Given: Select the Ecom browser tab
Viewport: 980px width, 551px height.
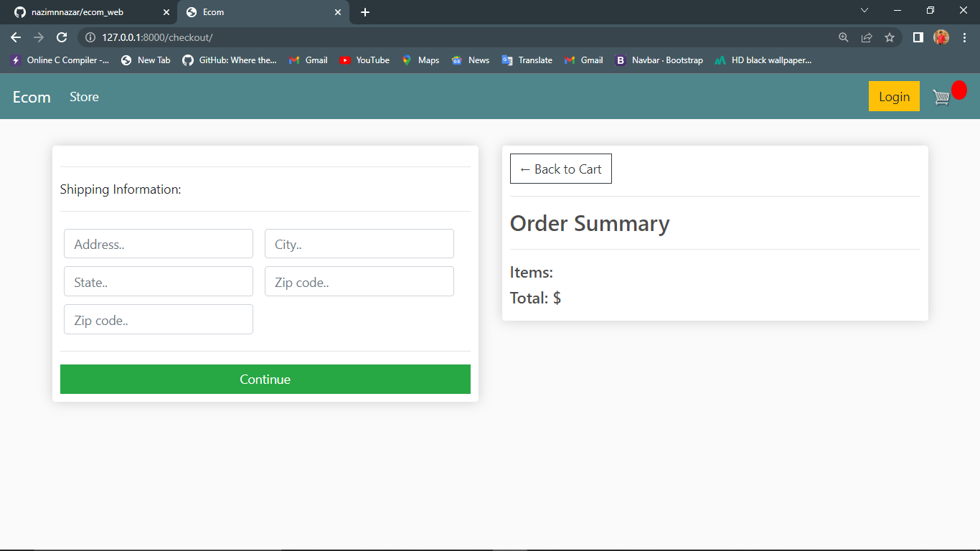Looking at the screenshot, I should pos(264,12).
